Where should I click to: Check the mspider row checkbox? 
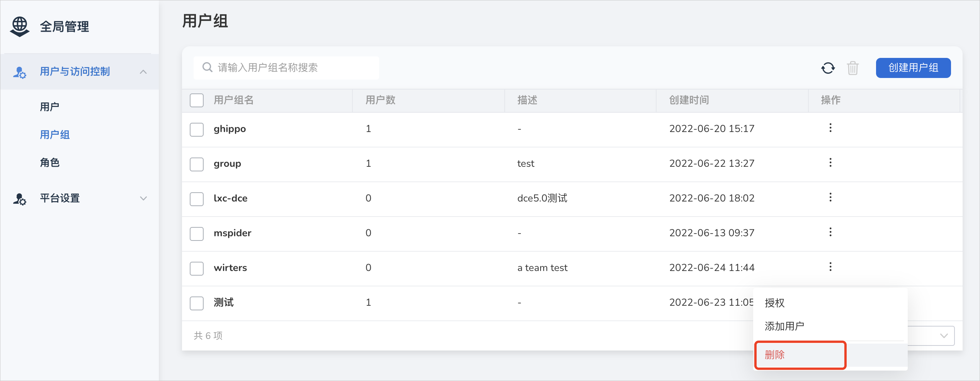197,234
